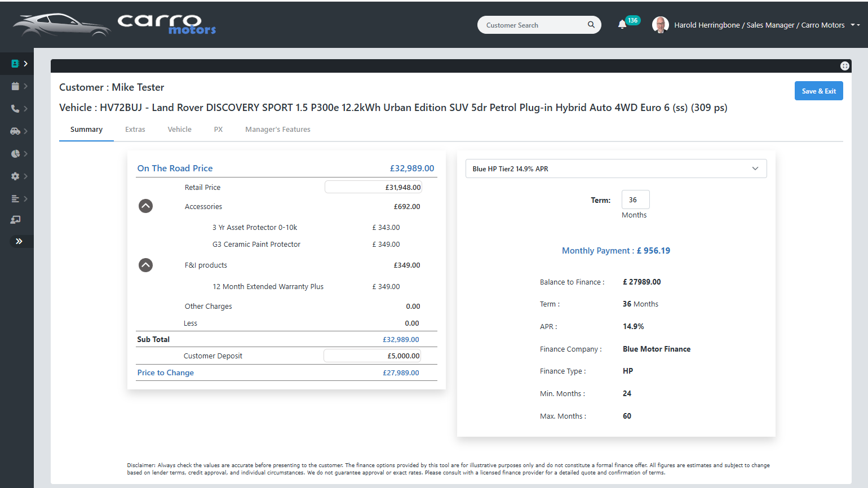The image size is (868, 488).
Task: Open the PX tab
Action: (x=218, y=130)
